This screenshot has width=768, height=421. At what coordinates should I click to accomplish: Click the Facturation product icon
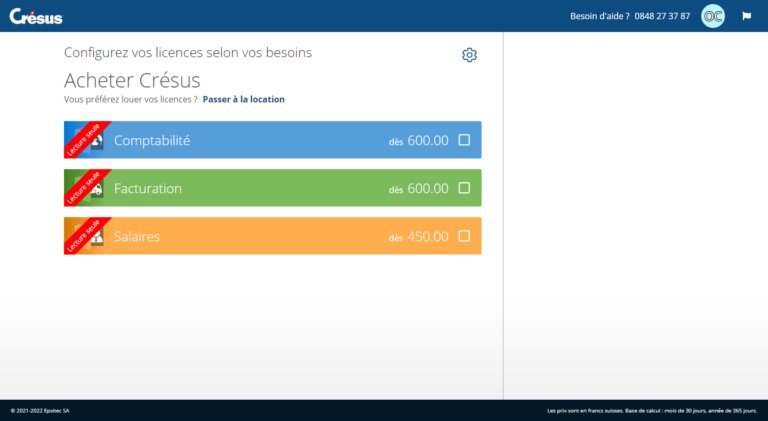[90, 188]
